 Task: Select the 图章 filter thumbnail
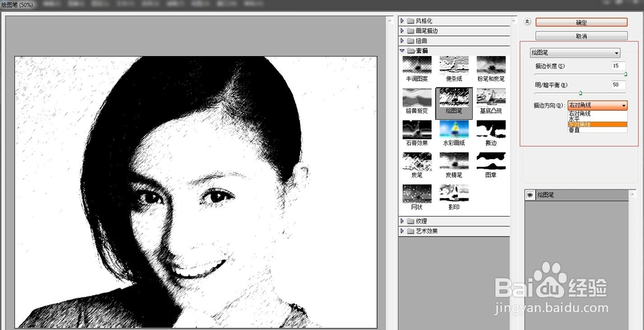click(x=491, y=161)
